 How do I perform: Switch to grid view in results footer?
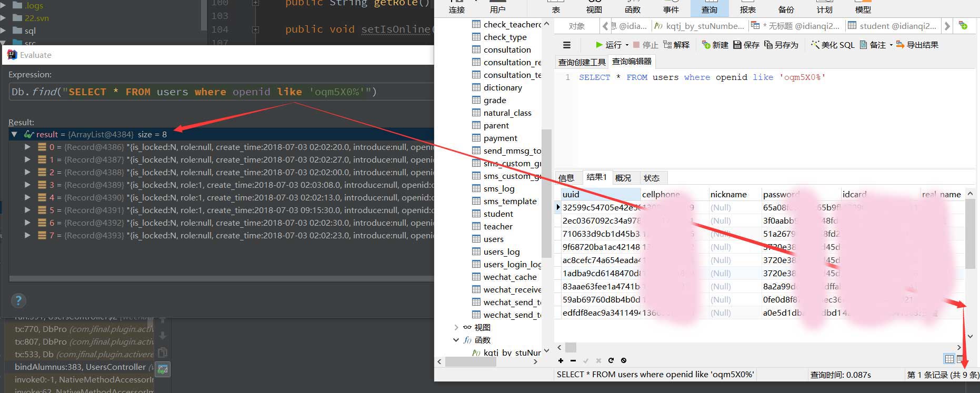pyautogui.click(x=949, y=359)
